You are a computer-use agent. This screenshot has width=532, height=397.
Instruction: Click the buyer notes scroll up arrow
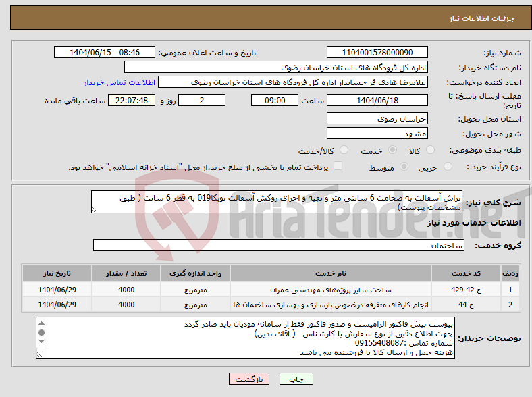click(41, 323)
